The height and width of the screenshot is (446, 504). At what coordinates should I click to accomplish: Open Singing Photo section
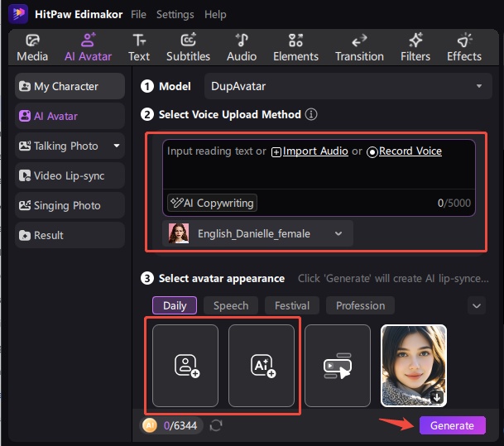coord(70,205)
